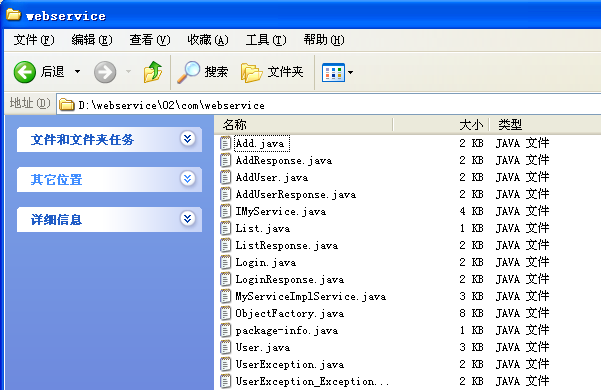Select the package-info.java file icon
601x390 pixels.
coord(225,330)
